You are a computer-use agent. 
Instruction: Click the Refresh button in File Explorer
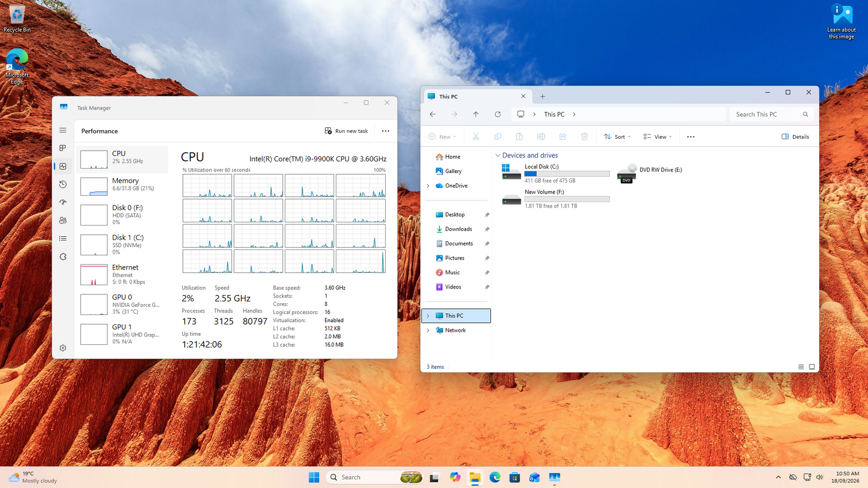pyautogui.click(x=497, y=114)
